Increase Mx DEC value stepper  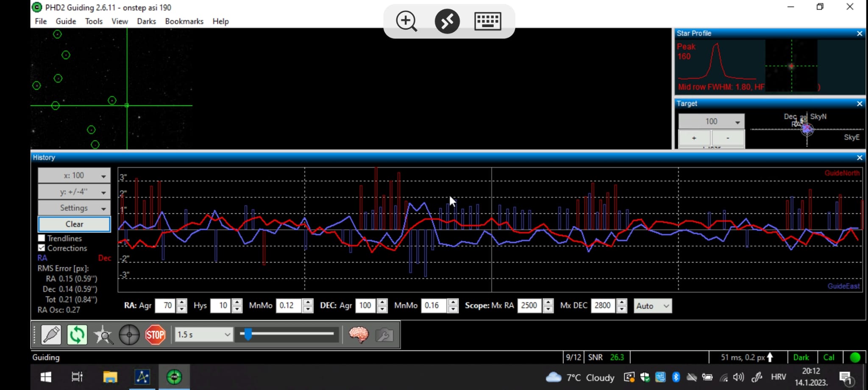coord(622,302)
